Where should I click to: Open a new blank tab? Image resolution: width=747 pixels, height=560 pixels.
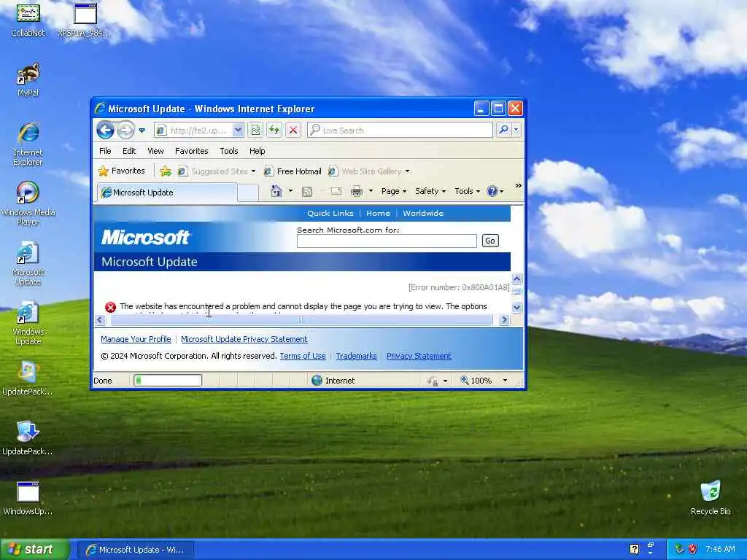[248, 192]
